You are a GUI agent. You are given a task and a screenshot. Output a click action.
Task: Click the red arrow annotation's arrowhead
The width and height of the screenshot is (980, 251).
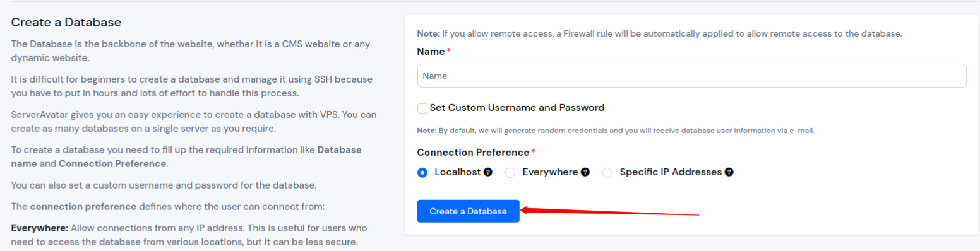click(526, 211)
